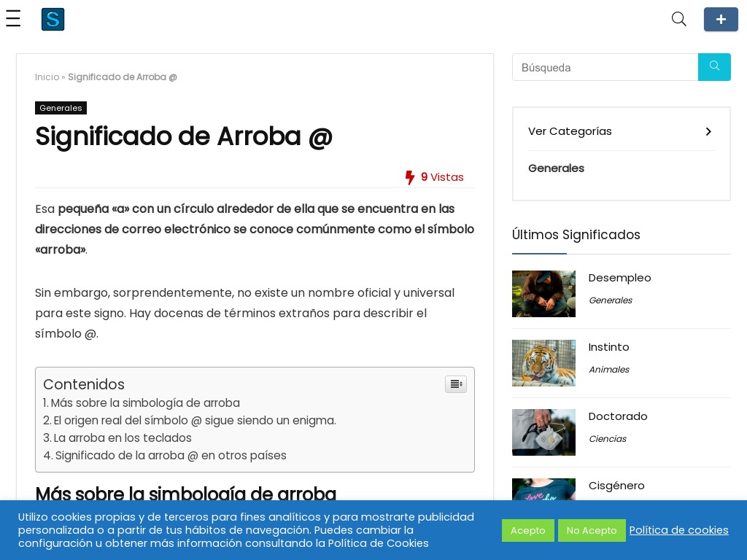Open the "Desempleo" article in Últimos Significados
This screenshot has height=560, width=747.
coord(619,278)
